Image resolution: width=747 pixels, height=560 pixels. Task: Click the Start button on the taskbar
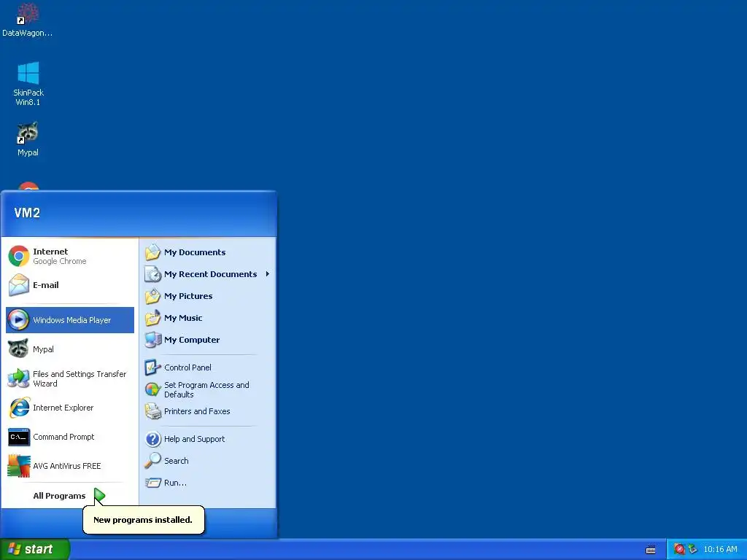[x=35, y=549]
